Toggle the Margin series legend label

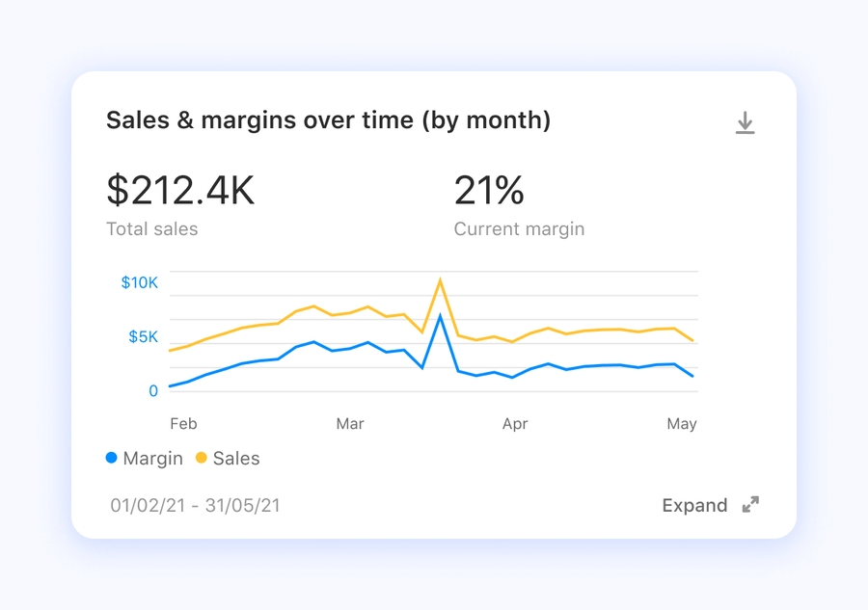[x=152, y=459]
